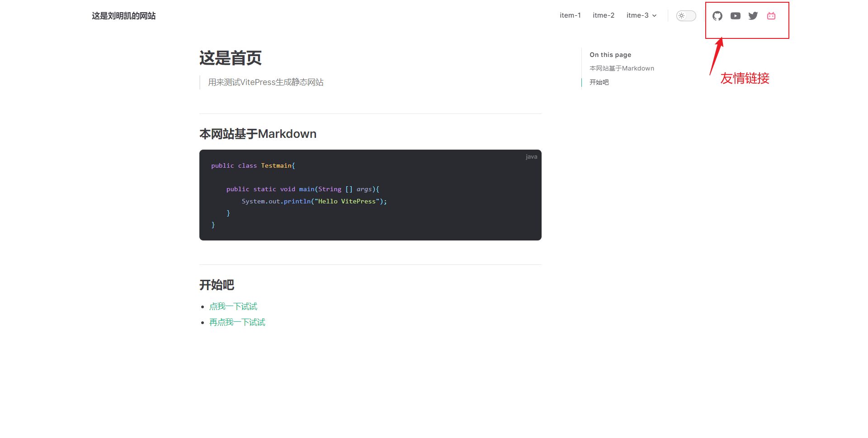
Task: Follow the 点我一下试试 link
Action: pos(233,306)
